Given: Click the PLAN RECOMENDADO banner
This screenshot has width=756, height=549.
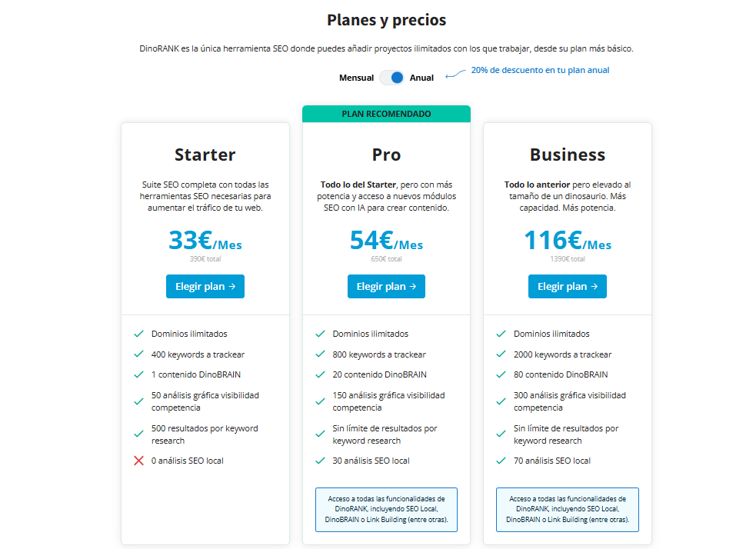Looking at the screenshot, I should 386,113.
